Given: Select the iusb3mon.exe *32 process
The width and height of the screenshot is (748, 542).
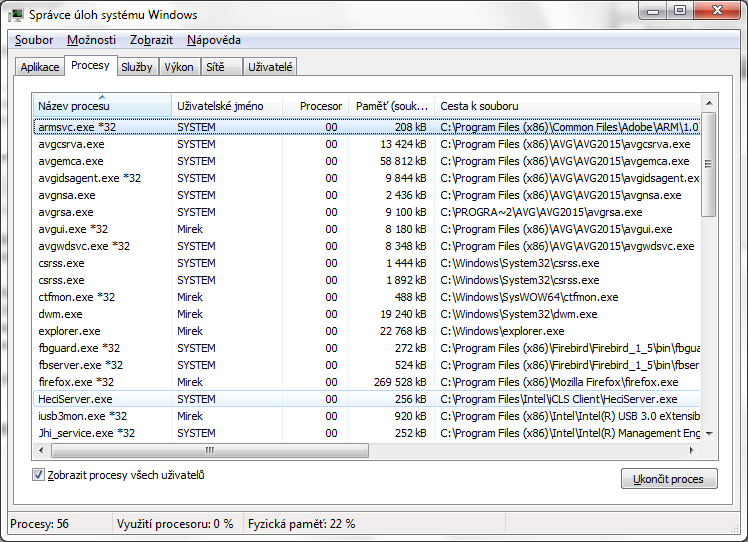Looking at the screenshot, I should [x=367, y=416].
